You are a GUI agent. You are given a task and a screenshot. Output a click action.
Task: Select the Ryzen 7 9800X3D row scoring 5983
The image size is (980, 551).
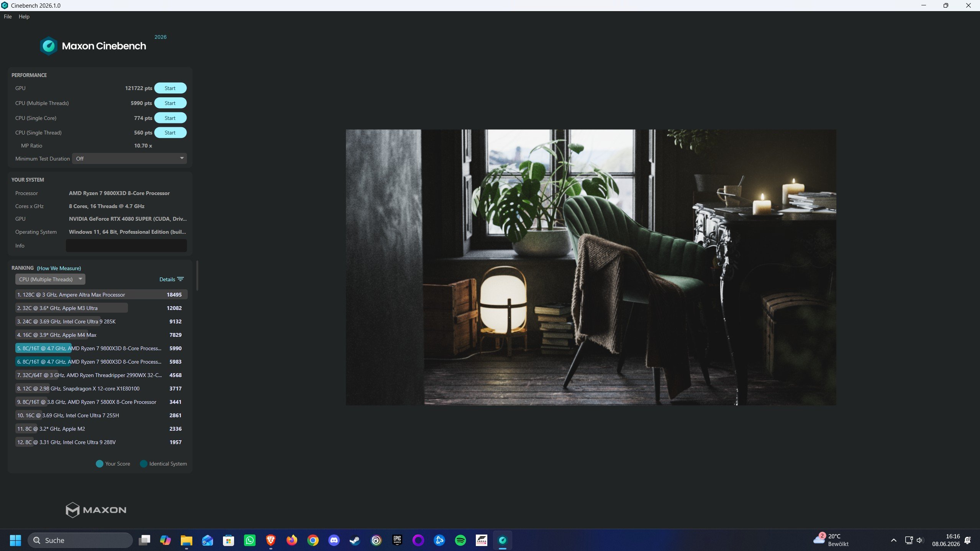click(102, 362)
